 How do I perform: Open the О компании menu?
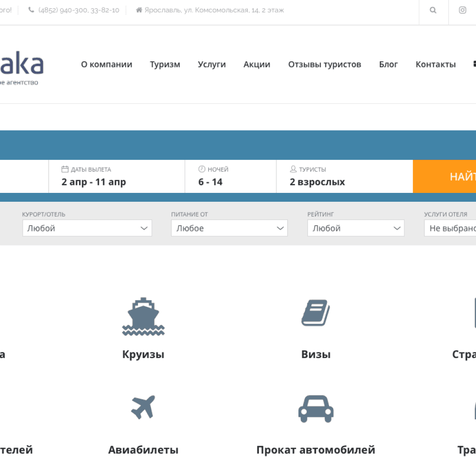pos(106,65)
